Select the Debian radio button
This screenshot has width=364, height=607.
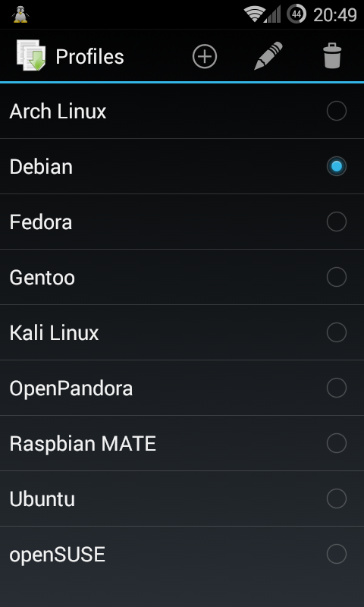click(x=337, y=166)
